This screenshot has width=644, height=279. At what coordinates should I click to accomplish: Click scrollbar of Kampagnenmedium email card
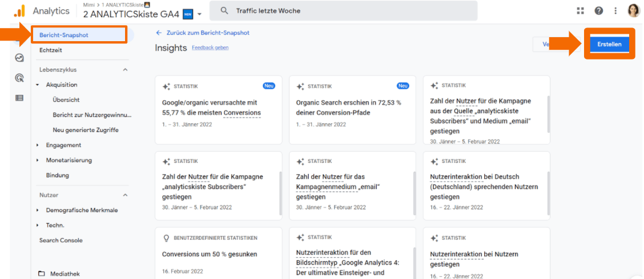tap(414, 193)
